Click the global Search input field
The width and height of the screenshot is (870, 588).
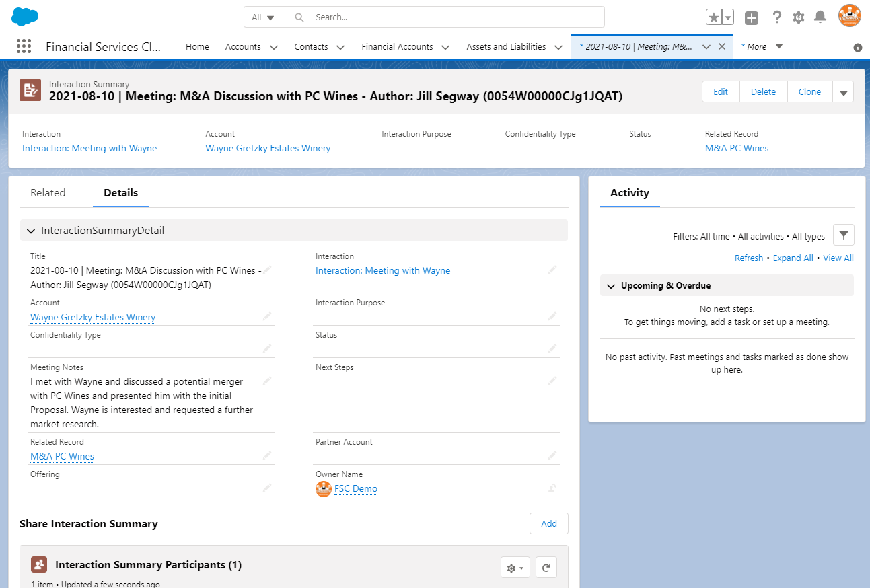(443, 17)
